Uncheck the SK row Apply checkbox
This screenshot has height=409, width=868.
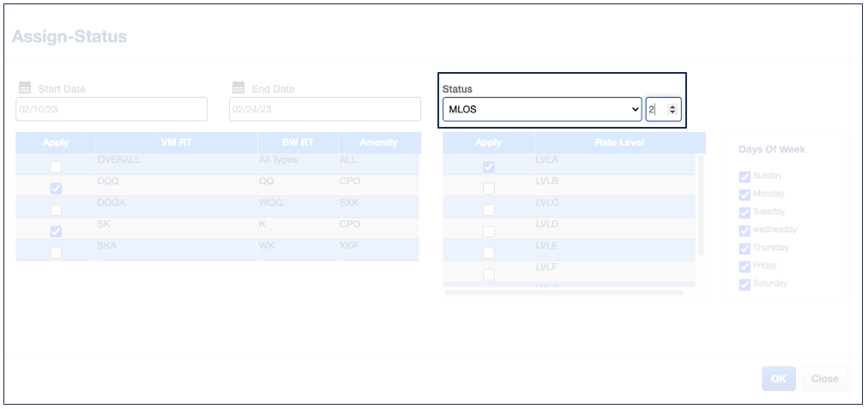coord(56,232)
